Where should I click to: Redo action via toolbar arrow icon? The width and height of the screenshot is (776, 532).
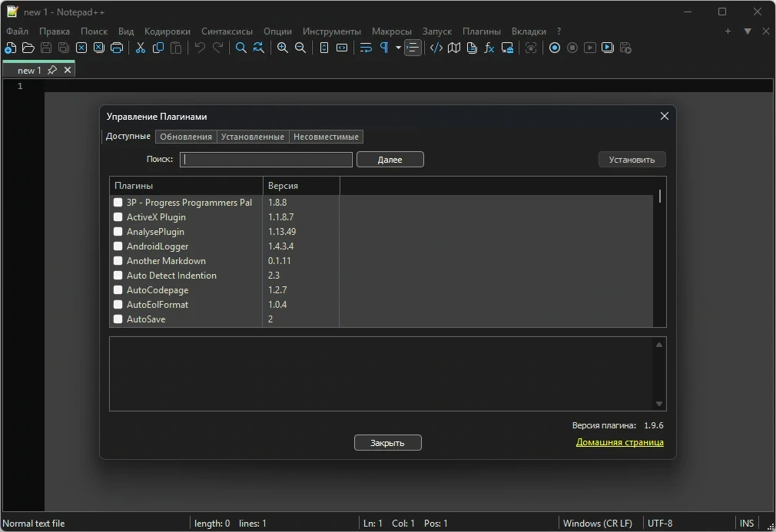(217, 48)
